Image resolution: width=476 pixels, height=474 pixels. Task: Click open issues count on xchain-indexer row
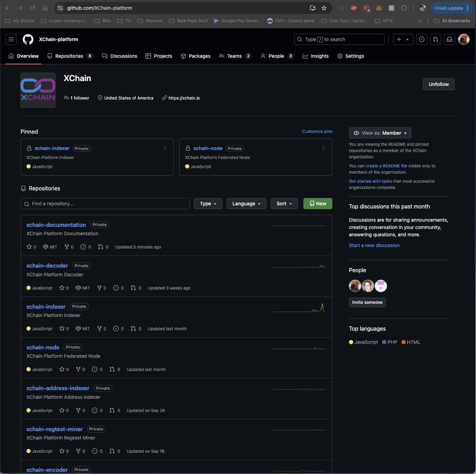pyautogui.click(x=118, y=329)
